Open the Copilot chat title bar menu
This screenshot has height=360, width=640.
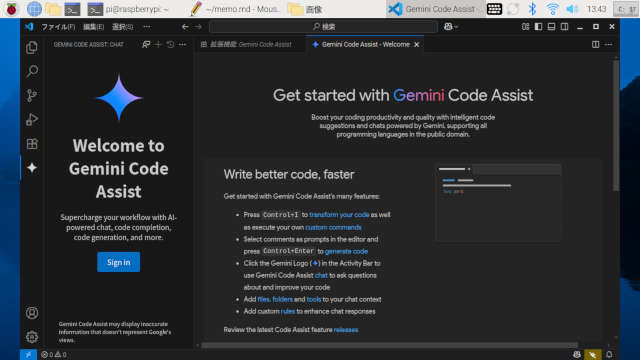[x=451, y=27]
